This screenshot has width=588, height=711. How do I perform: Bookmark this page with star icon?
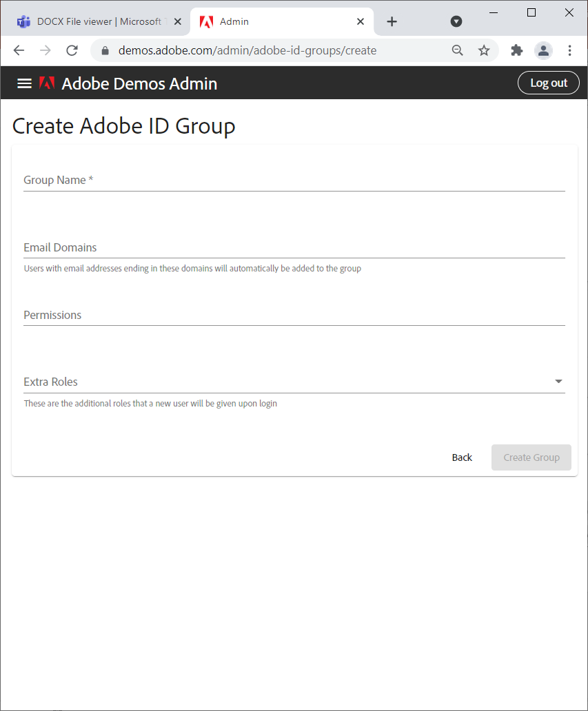click(484, 50)
